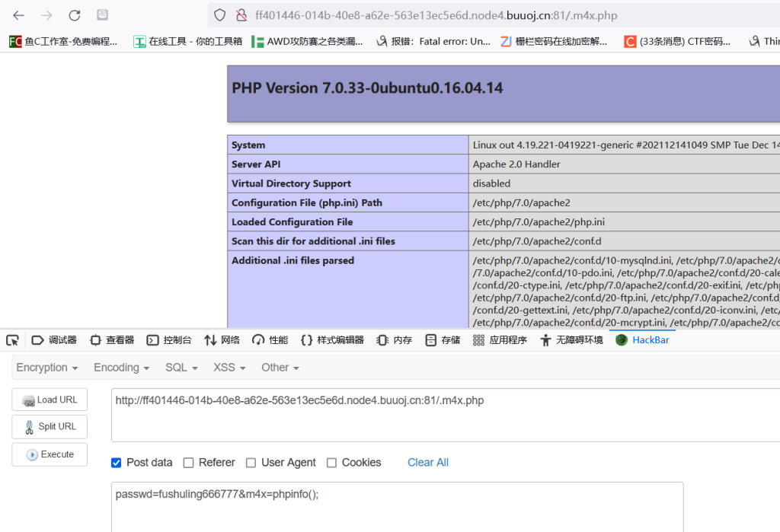Screen dimensions: 780x532
Task: Enable the Cookies checkbox
Action: pyautogui.click(x=331, y=462)
